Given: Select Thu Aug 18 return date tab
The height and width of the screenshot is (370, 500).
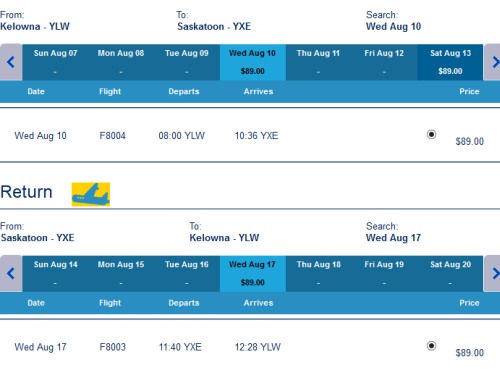Looking at the screenshot, I should (318, 274).
